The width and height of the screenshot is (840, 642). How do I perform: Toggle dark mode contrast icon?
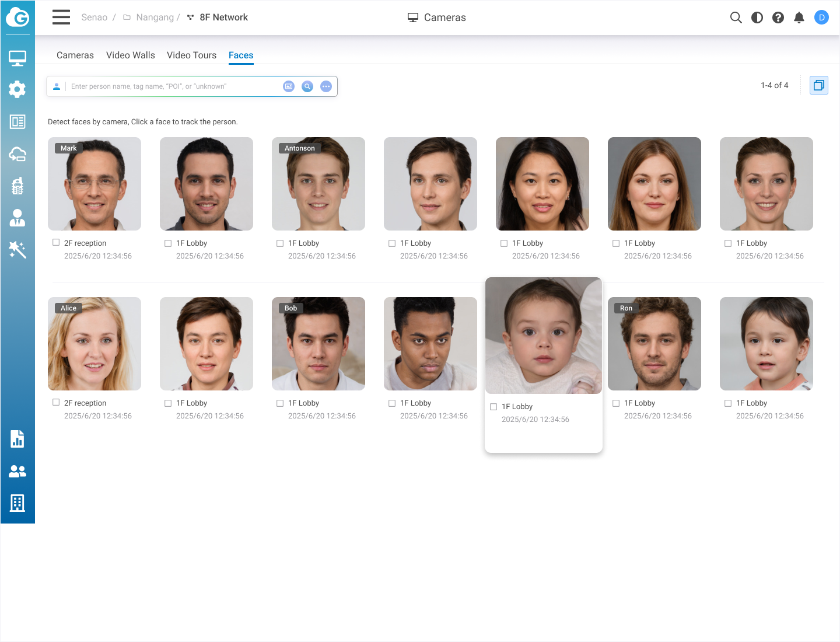coord(757,18)
